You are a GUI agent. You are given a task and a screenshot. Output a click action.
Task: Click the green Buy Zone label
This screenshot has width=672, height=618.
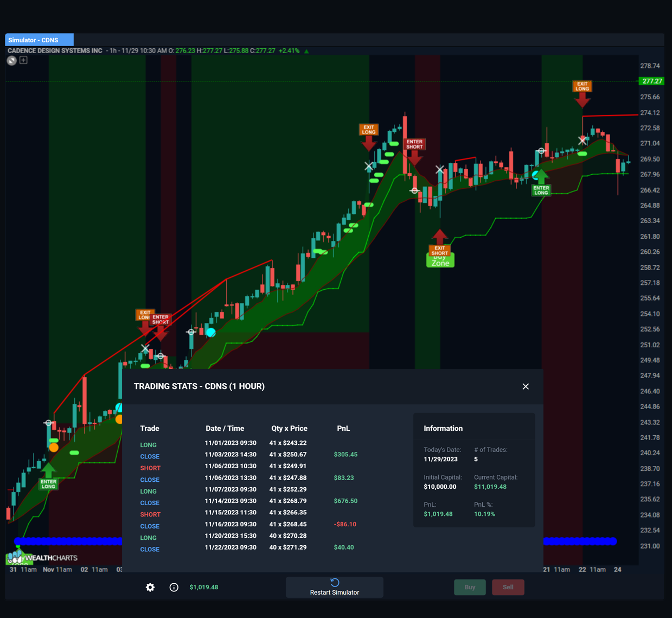click(x=440, y=262)
